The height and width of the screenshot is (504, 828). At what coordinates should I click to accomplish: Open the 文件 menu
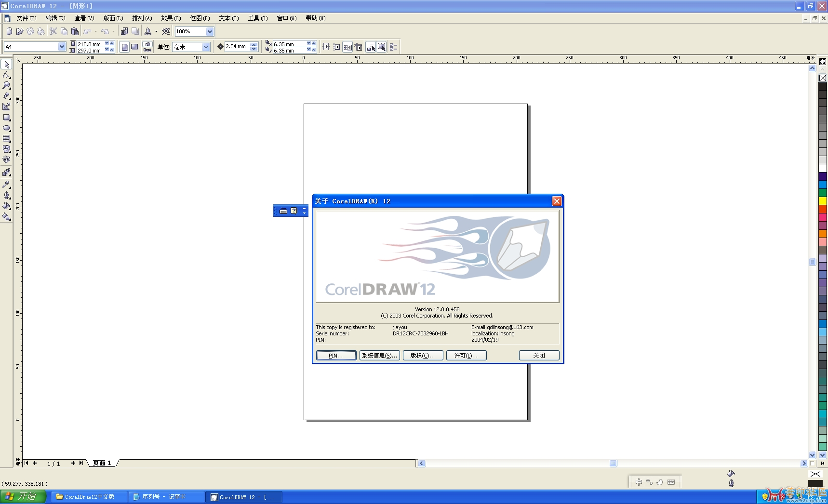click(27, 18)
